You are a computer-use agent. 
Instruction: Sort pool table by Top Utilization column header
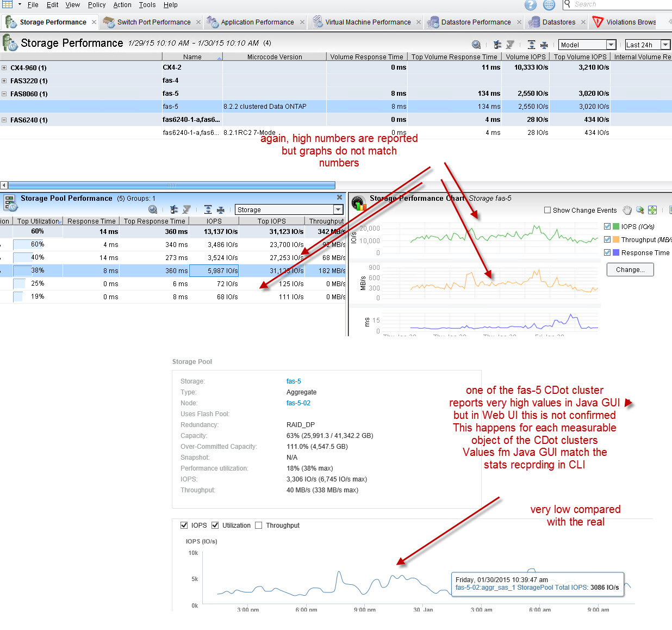click(x=38, y=221)
